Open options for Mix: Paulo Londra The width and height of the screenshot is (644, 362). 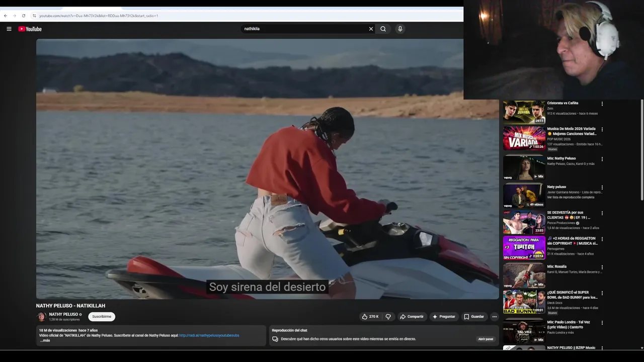tap(602, 323)
